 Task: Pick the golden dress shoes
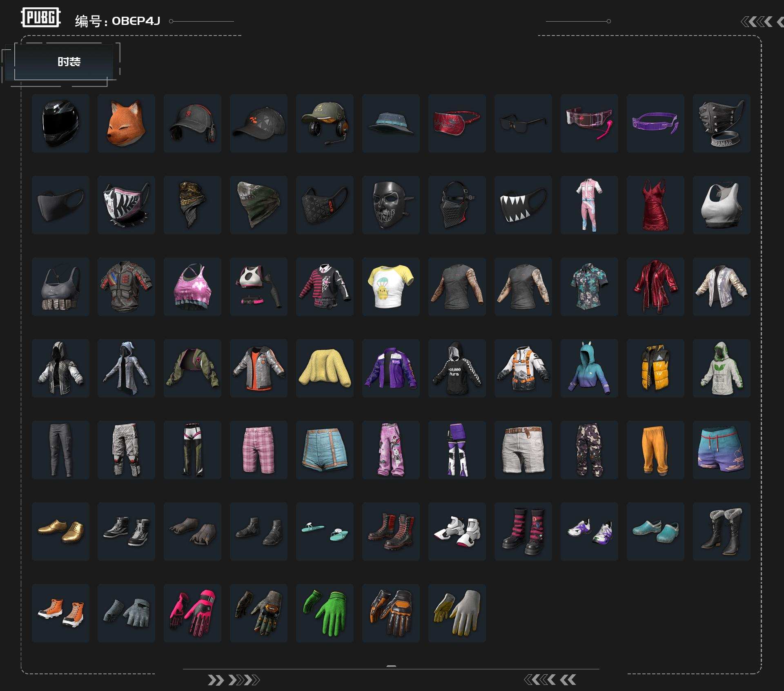click(60, 531)
